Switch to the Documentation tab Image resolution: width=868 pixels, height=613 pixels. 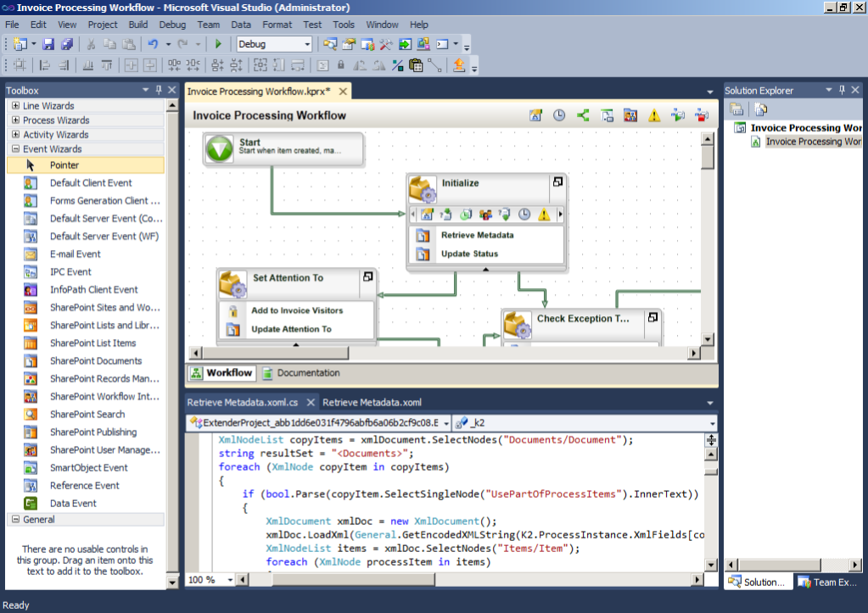coord(301,373)
